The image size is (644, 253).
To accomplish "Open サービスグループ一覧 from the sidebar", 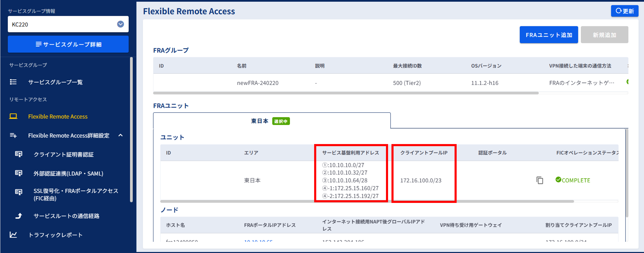I will pos(55,82).
